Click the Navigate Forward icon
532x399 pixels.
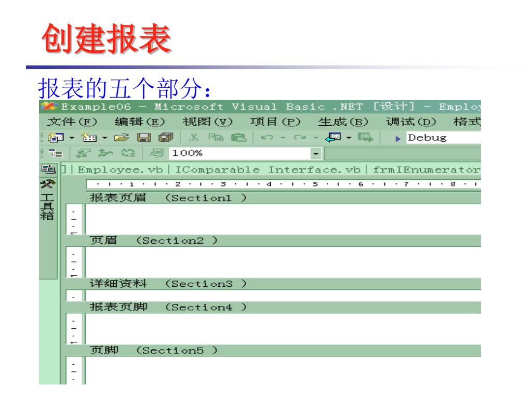click(365, 137)
